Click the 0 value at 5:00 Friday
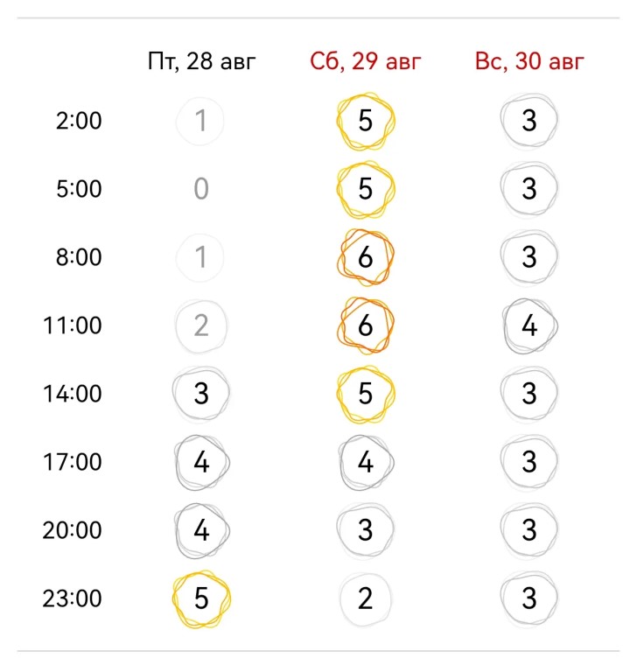Screen dimensions: 637x672 tap(201, 189)
